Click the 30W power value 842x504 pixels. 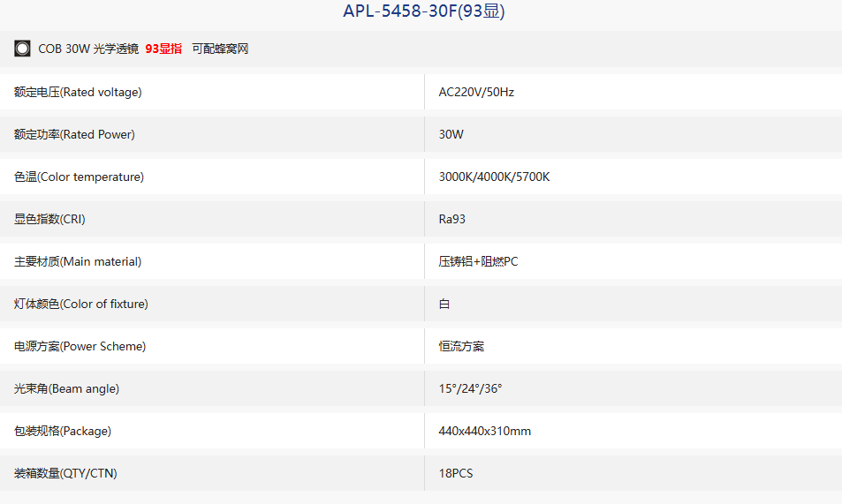point(451,135)
